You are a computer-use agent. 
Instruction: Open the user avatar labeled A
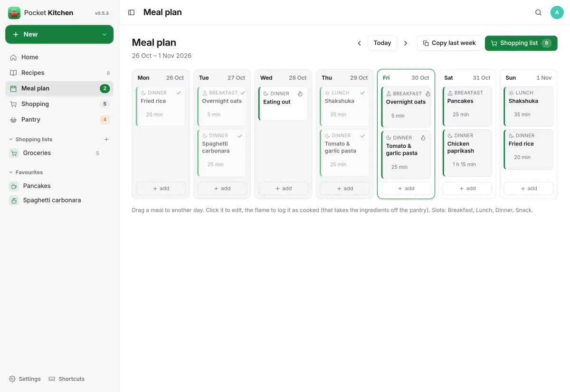coord(557,12)
